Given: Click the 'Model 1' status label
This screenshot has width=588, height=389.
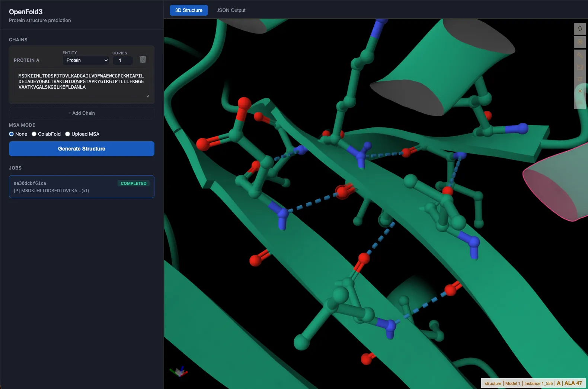Looking at the screenshot, I should coord(512,383).
